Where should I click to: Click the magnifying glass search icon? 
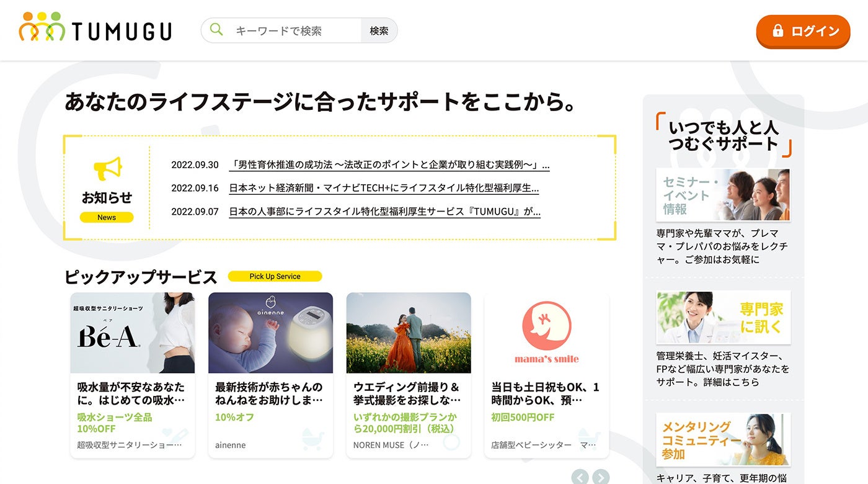216,30
